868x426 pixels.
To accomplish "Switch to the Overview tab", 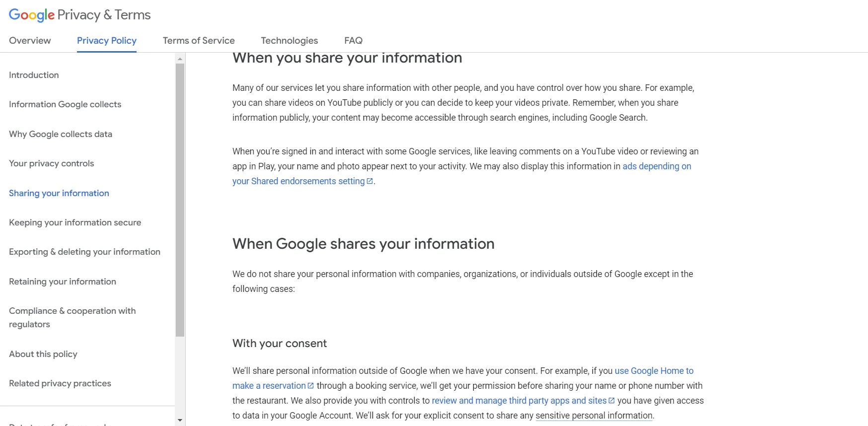I will [30, 41].
